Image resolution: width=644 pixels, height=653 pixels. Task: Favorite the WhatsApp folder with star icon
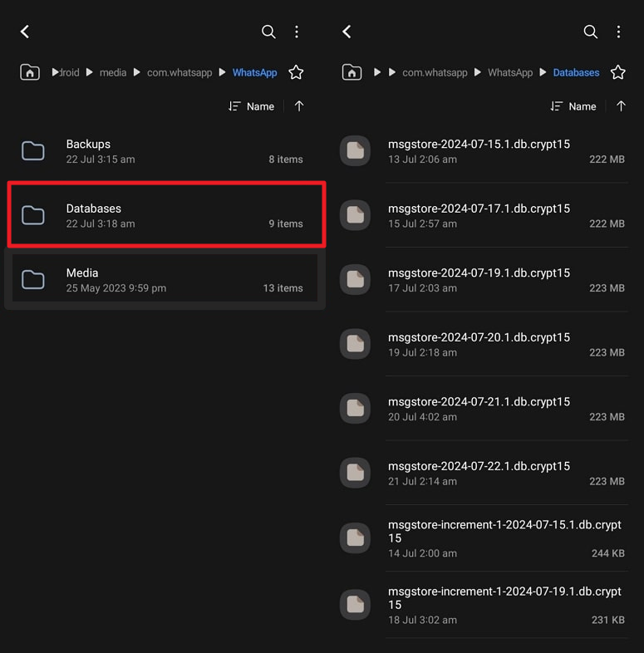296,72
